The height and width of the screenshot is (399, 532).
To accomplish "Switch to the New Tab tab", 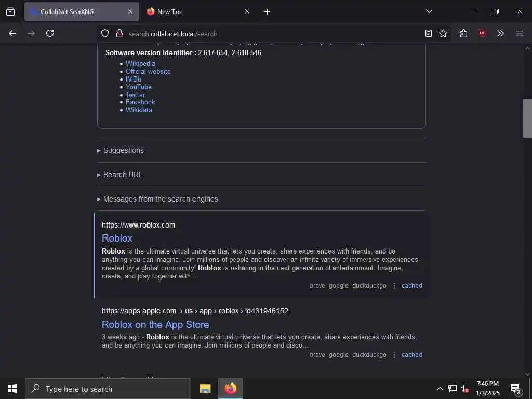I will [x=198, y=11].
